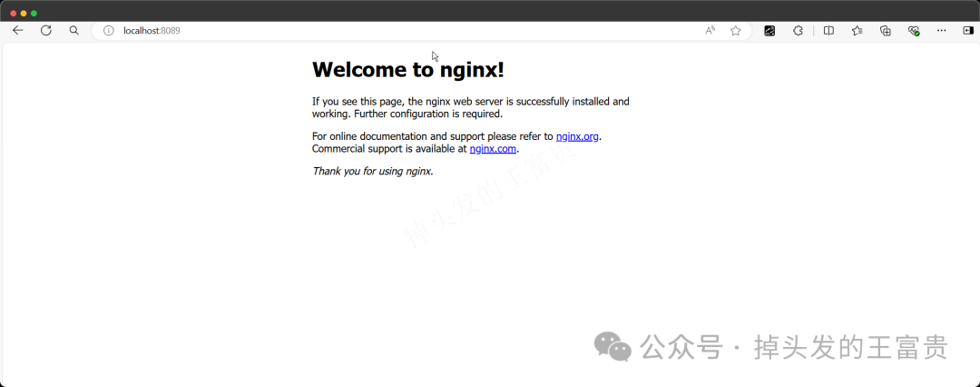Focus the address bar showing localhost:8089

point(421,30)
